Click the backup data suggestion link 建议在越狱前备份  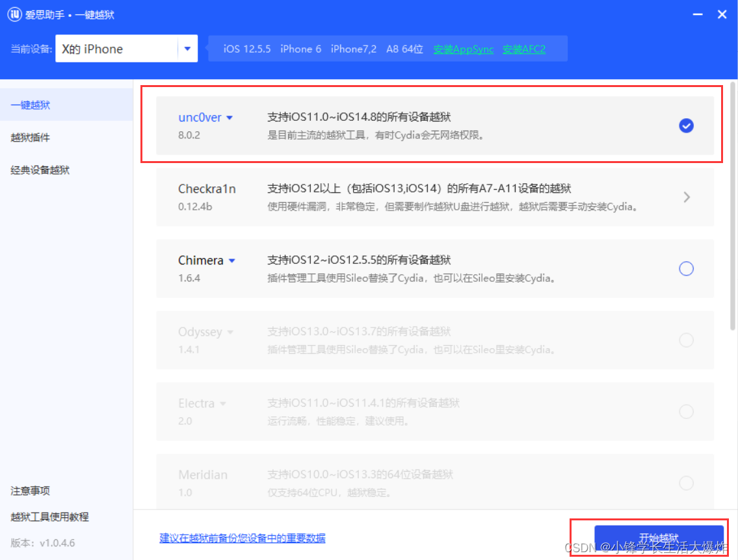(x=243, y=538)
